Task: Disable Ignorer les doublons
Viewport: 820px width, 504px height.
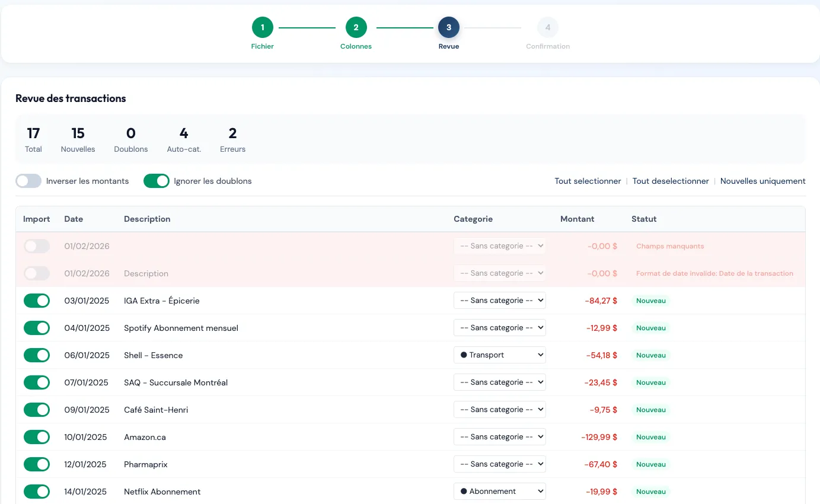Action: point(156,181)
